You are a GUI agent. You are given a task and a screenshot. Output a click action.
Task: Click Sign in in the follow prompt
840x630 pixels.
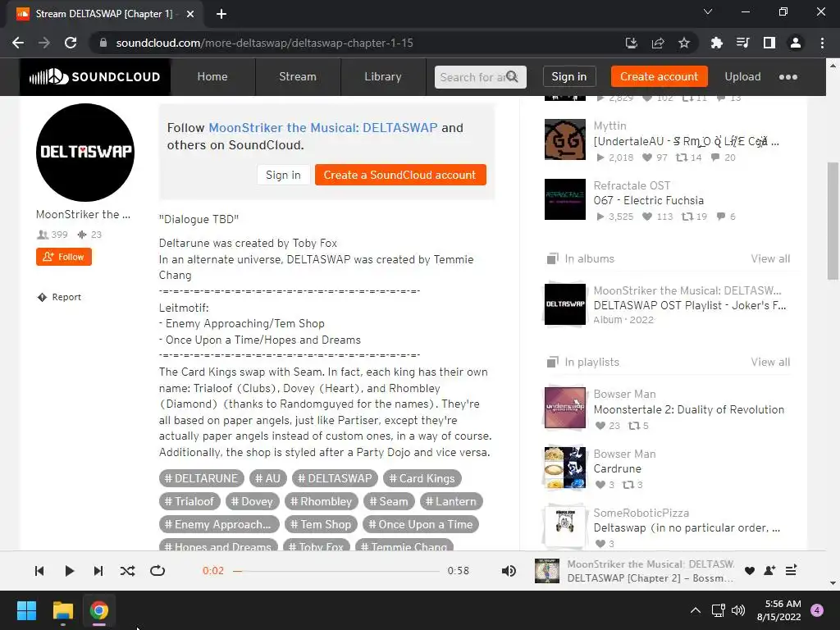(283, 175)
